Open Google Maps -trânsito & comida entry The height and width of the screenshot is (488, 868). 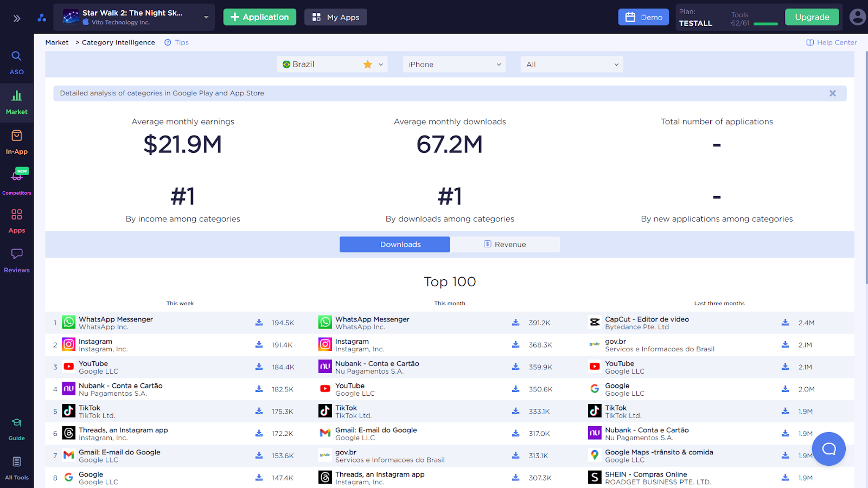[x=659, y=452]
